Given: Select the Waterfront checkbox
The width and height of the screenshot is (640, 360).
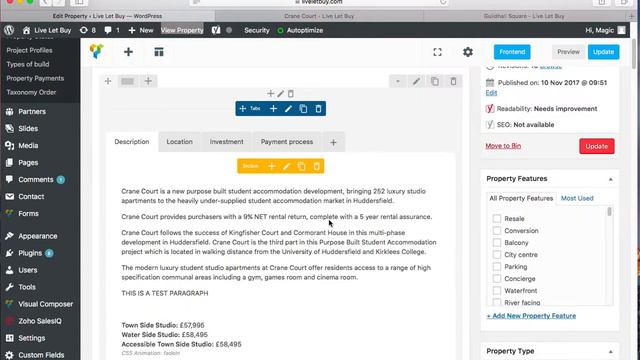Looking at the screenshot, I should 497,291.
